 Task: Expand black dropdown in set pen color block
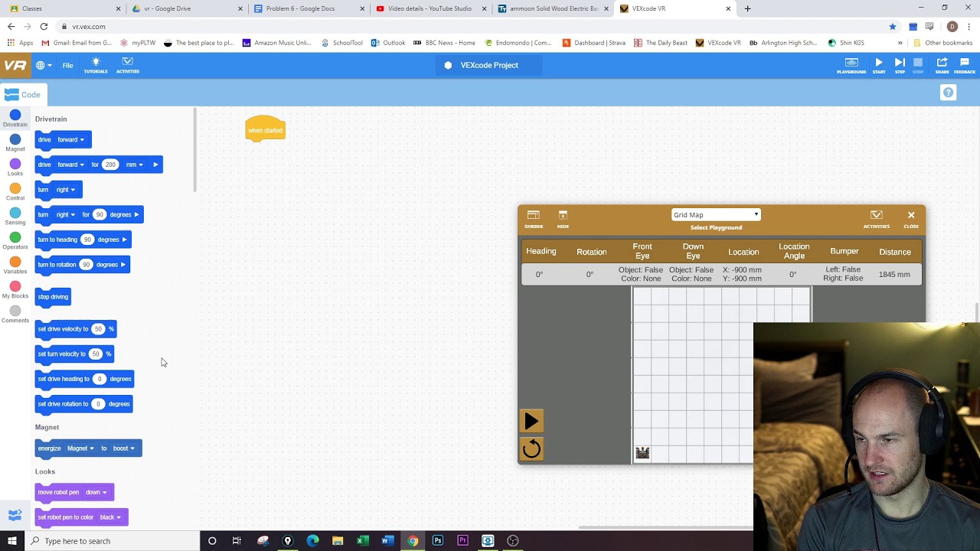110,517
